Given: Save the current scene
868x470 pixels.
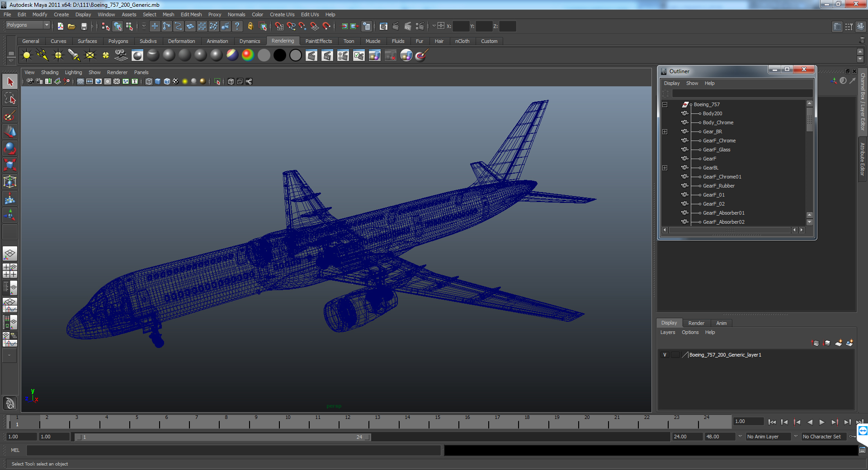Looking at the screenshot, I should point(84,26).
